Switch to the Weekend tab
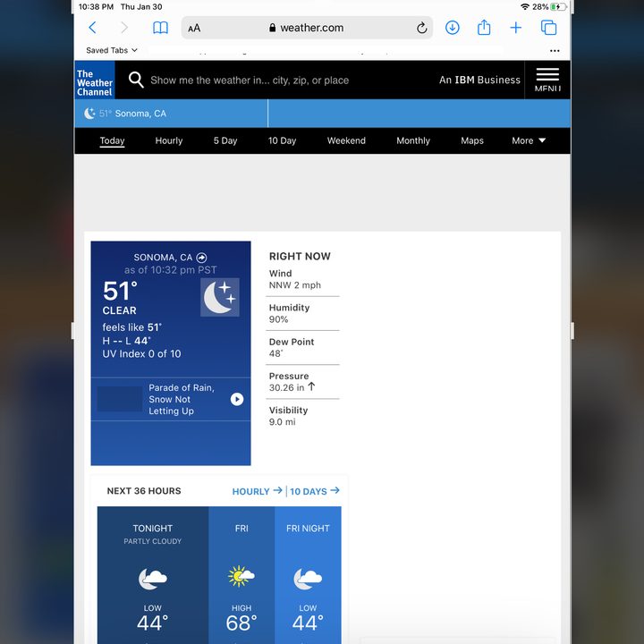The height and width of the screenshot is (644, 644). [346, 140]
